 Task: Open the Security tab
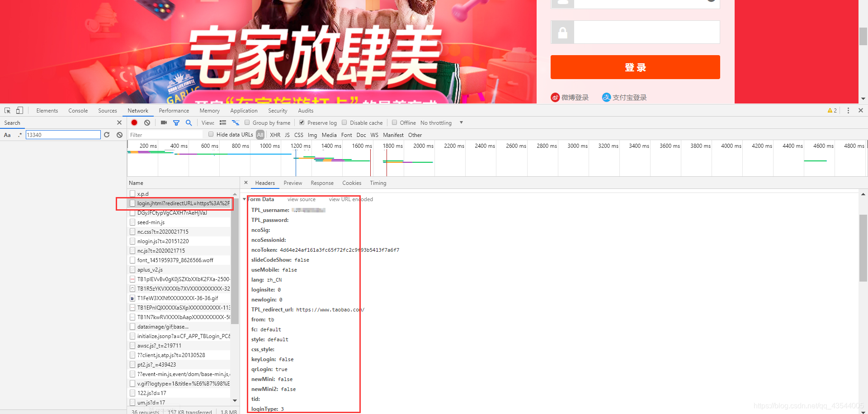tap(278, 110)
